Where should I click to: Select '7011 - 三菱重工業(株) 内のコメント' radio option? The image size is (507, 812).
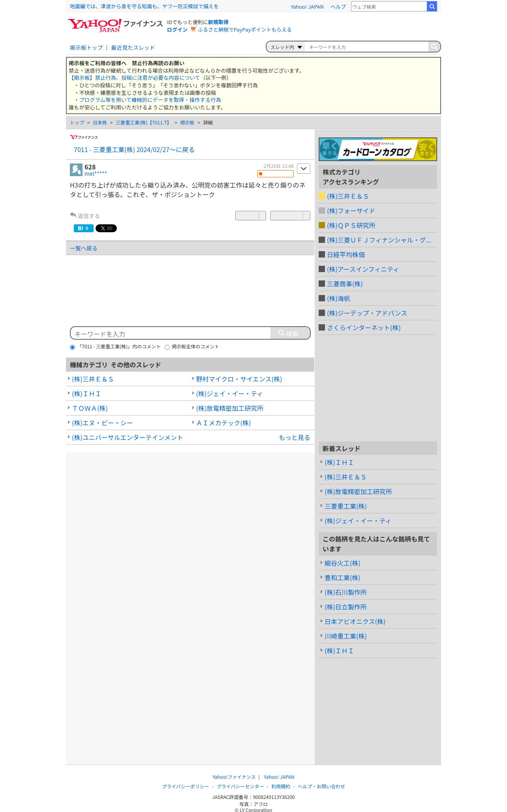(72, 347)
